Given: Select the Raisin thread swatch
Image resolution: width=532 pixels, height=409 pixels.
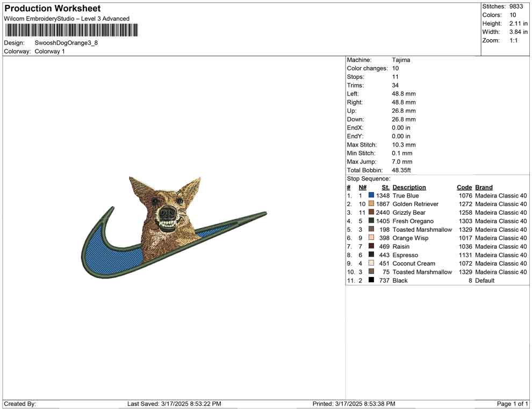Looking at the screenshot, I should coord(371,246).
